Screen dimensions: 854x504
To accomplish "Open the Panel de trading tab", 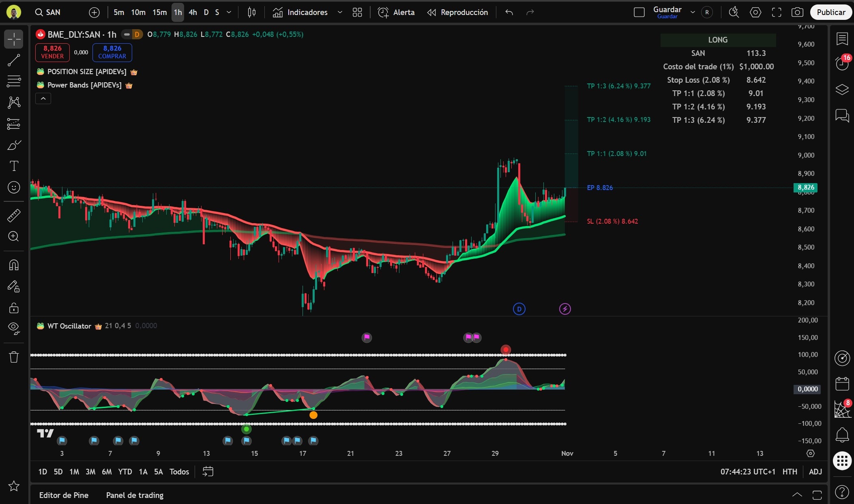I will (134, 495).
